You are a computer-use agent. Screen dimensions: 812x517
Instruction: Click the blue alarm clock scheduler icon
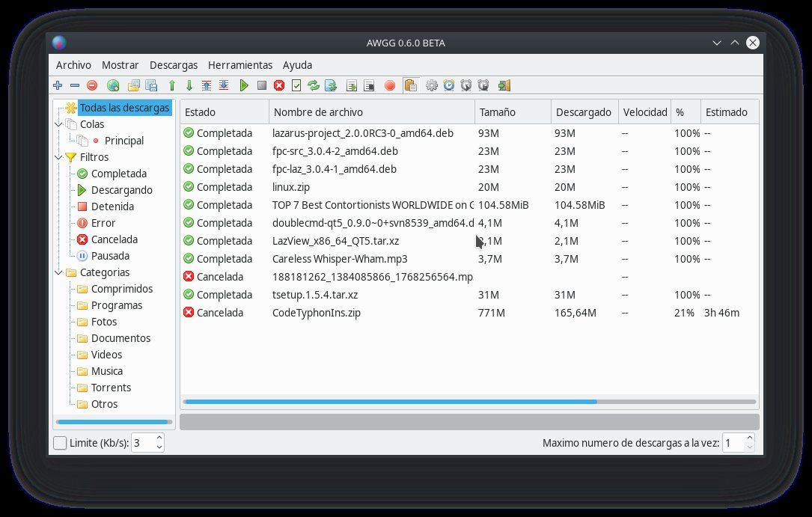click(x=449, y=85)
